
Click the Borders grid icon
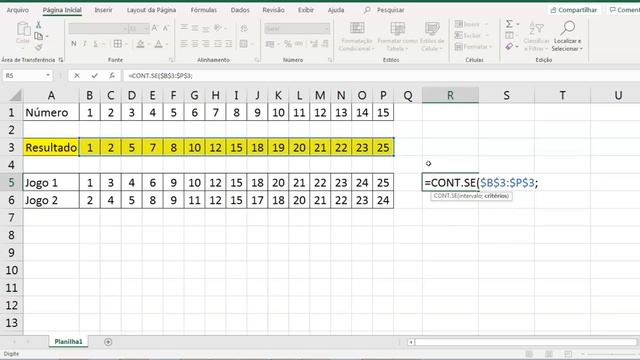(x=118, y=44)
